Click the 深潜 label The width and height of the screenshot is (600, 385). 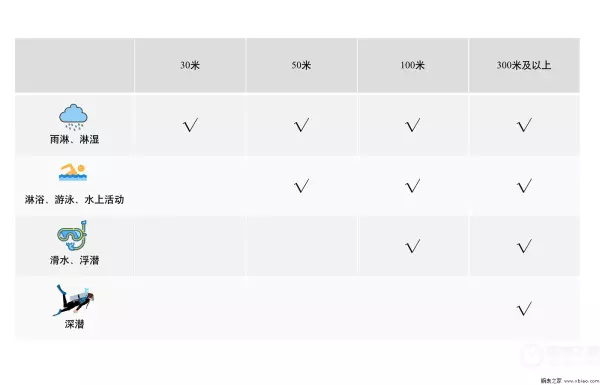[74, 324]
